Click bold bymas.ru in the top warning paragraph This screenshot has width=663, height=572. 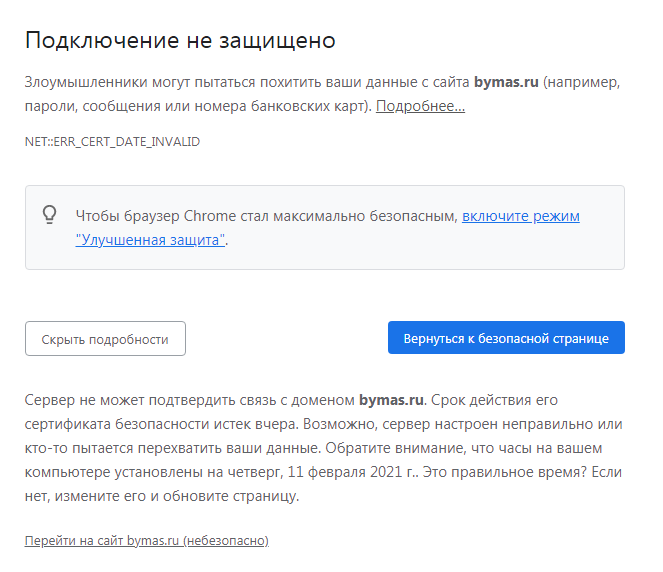[x=505, y=82]
